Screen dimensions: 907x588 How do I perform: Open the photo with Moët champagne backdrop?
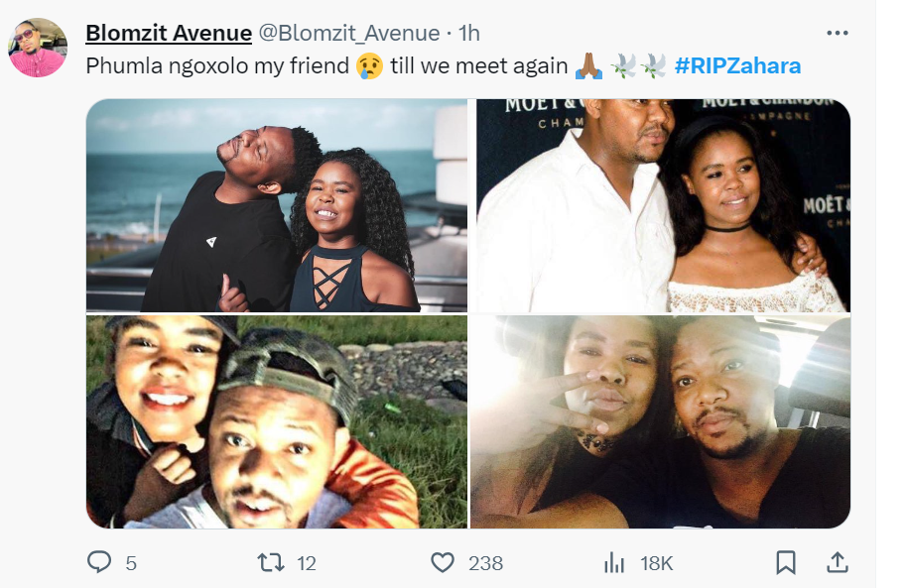point(660,205)
